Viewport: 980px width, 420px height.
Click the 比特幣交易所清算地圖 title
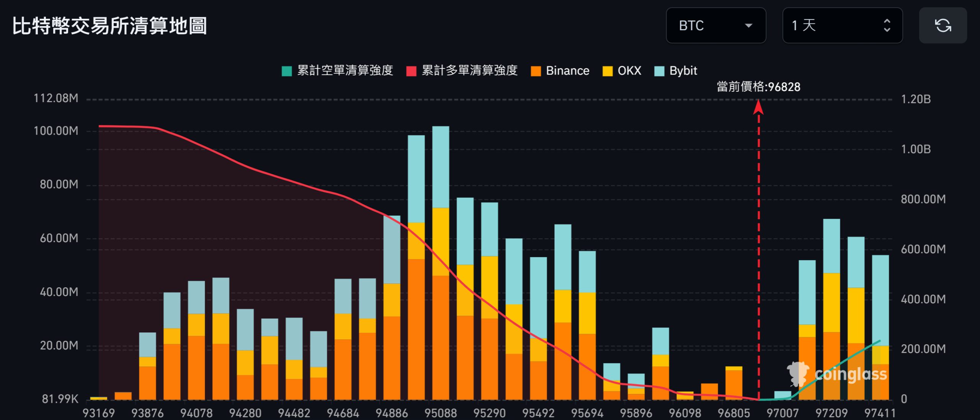click(109, 26)
